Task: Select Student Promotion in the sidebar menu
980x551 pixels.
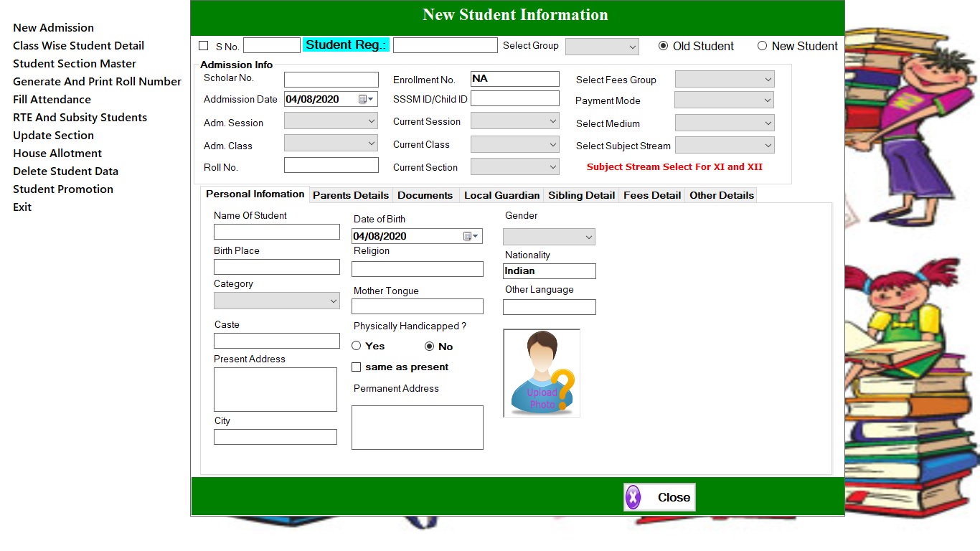Action: 63,189
